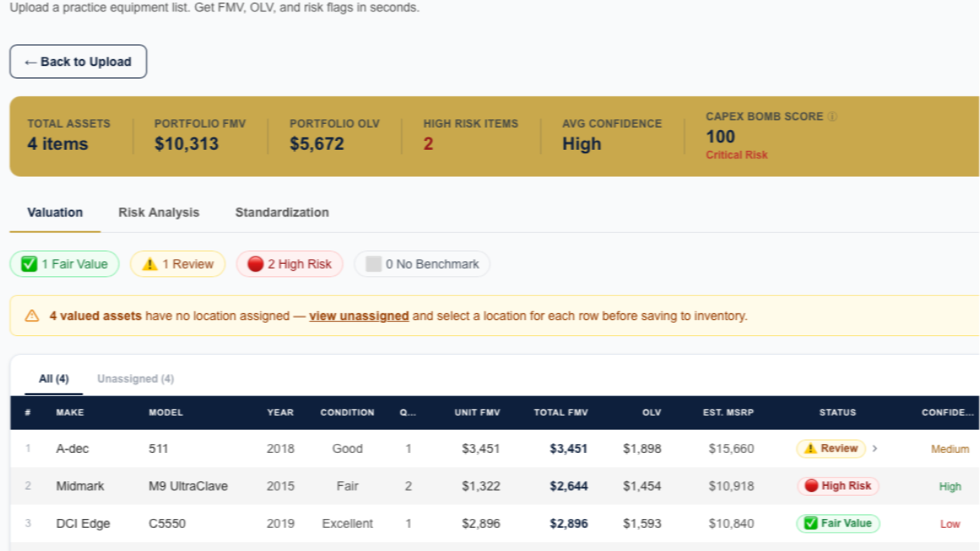Go back with the Back to Upload button
The width and height of the screenshot is (980, 551).
coord(78,61)
